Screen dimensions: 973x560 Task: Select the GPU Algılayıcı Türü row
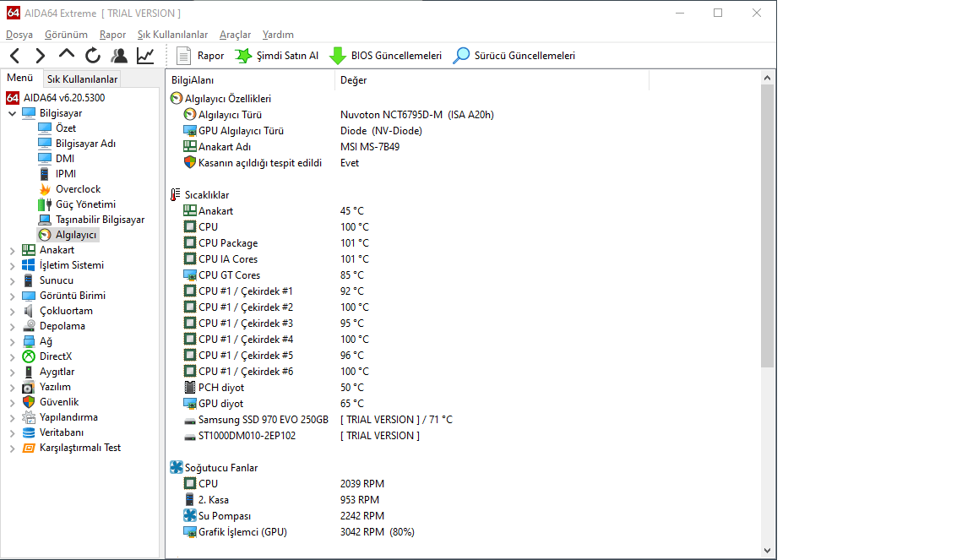tap(302, 131)
